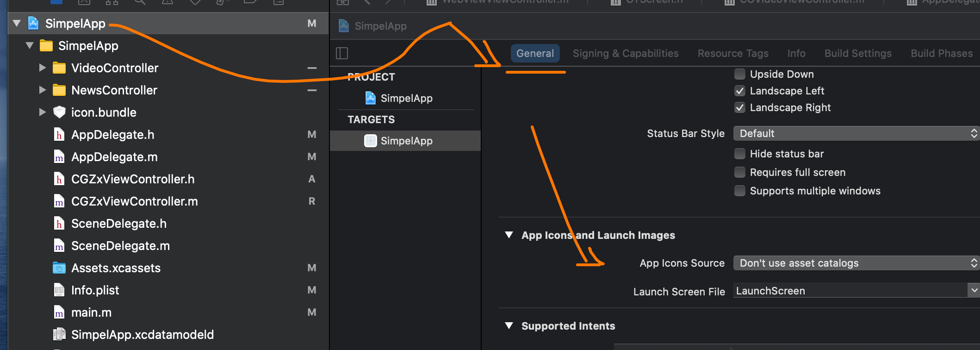Select the SimpelApp.xcdatamodeld file icon

pyautogui.click(x=59, y=335)
